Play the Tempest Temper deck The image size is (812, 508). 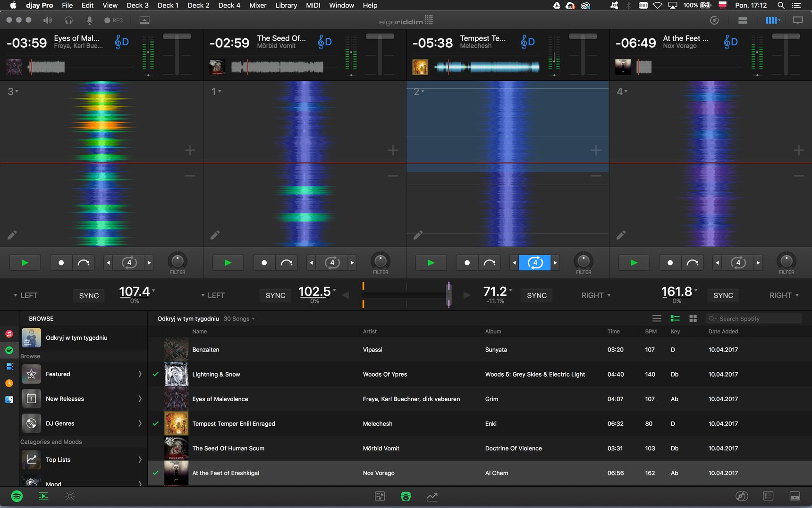pyautogui.click(x=431, y=263)
